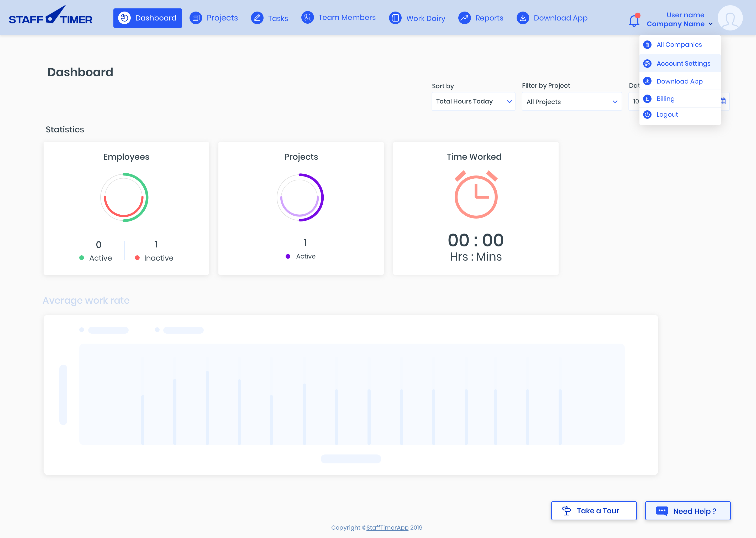Click the Time Worked alarm clock icon
The image size is (756, 538).
pyautogui.click(x=476, y=195)
